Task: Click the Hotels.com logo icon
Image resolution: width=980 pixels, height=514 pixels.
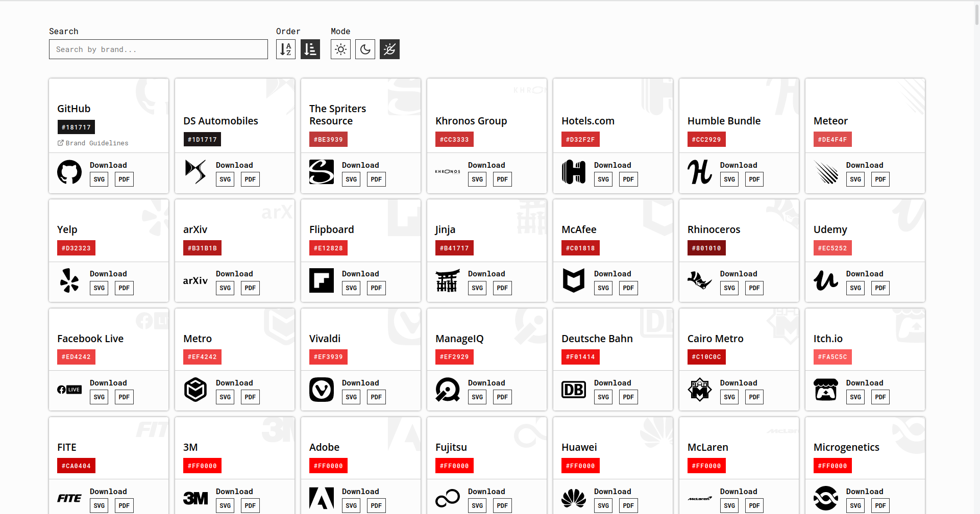Action: click(x=574, y=172)
